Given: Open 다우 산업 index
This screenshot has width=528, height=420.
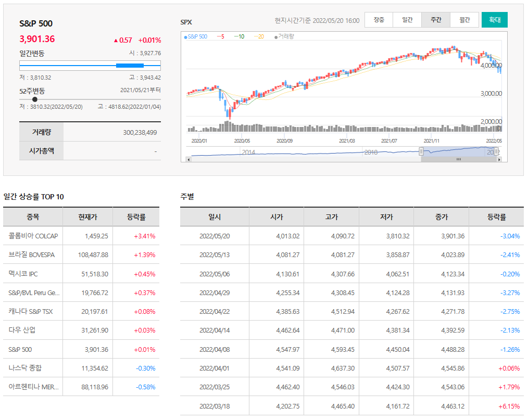Looking at the screenshot, I should click(x=22, y=330).
